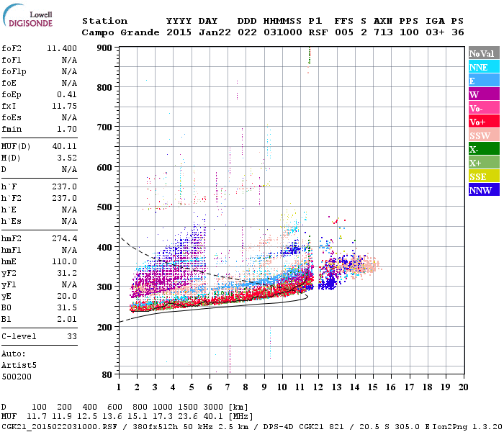This screenshot has width=504, height=432.
Task: Click the RSF P1 value
Action: (318, 32)
